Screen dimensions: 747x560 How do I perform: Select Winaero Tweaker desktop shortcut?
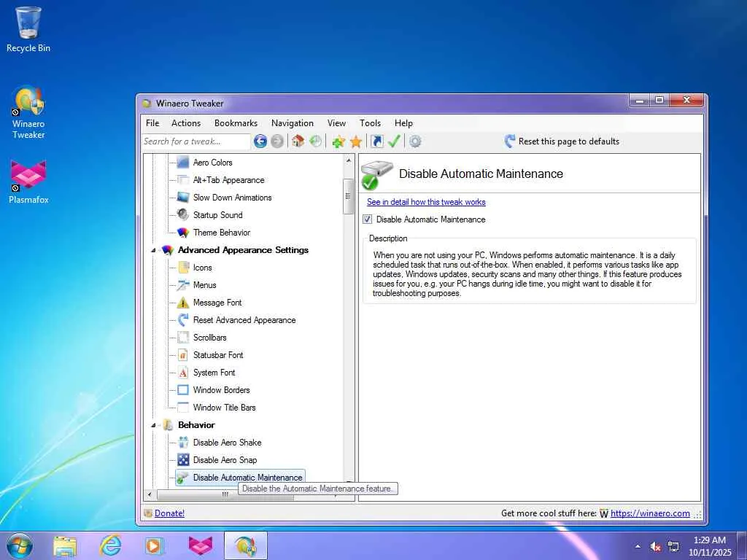coord(28,112)
